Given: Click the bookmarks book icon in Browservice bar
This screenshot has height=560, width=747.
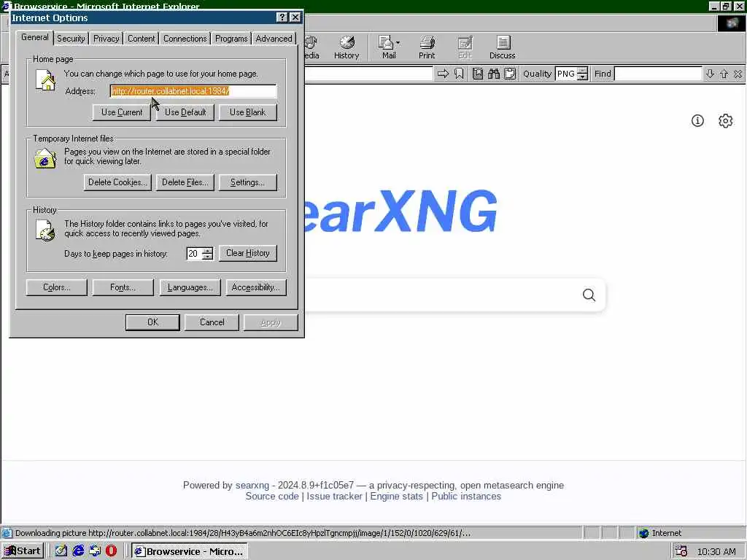Looking at the screenshot, I should coord(478,74).
